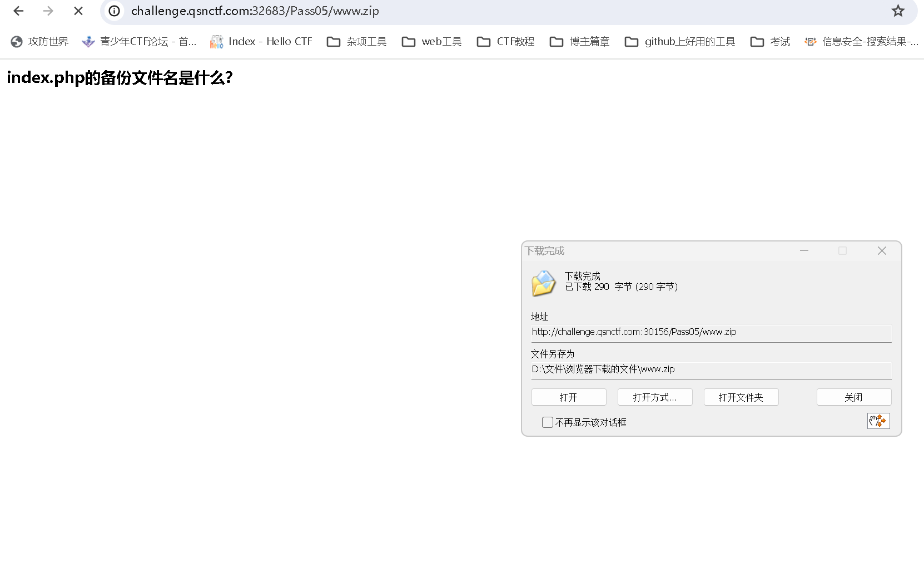Viewport: 924px width, 587px height.
Task: Click 打开文件夹 to show downloads folder
Action: (x=741, y=397)
